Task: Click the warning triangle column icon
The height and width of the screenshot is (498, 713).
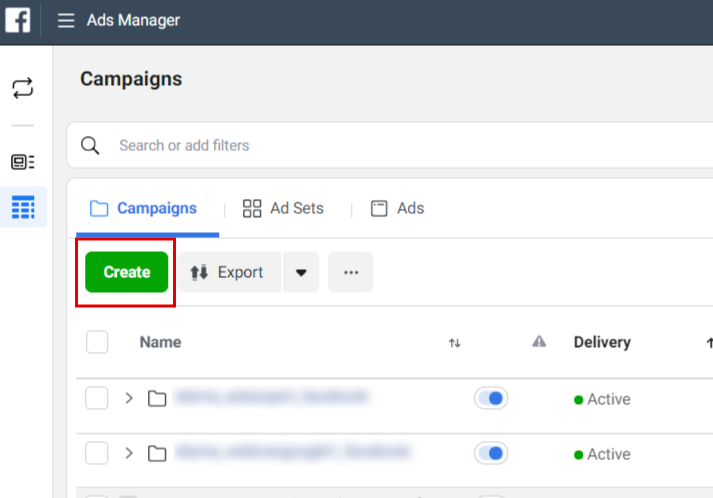Action: 539,341
